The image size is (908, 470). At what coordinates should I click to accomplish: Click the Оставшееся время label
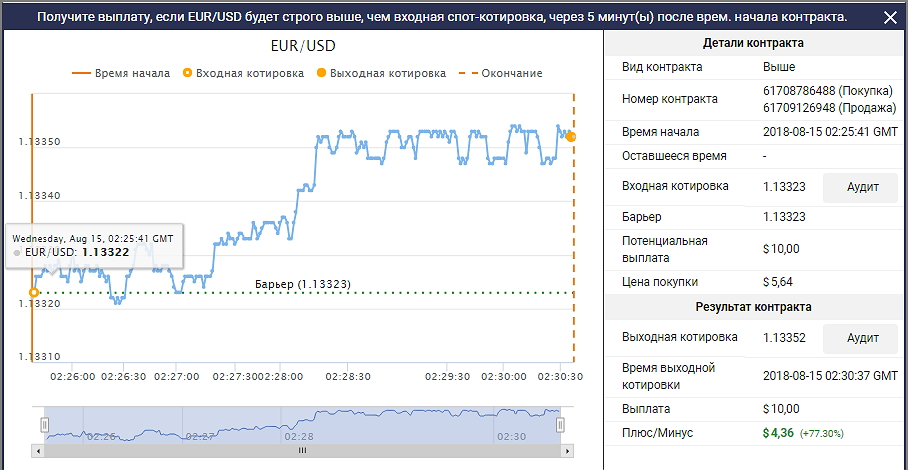tap(674, 156)
